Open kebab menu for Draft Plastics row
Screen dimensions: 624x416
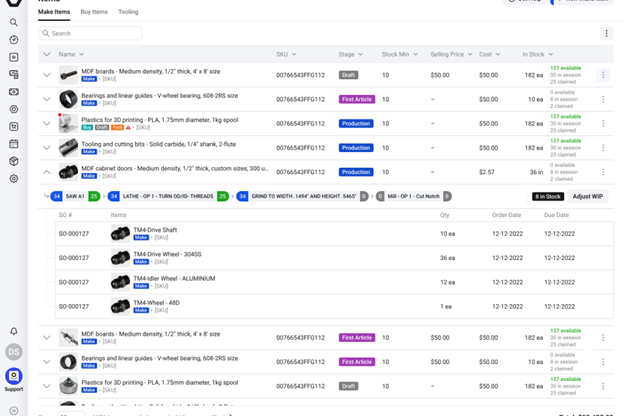click(603, 386)
